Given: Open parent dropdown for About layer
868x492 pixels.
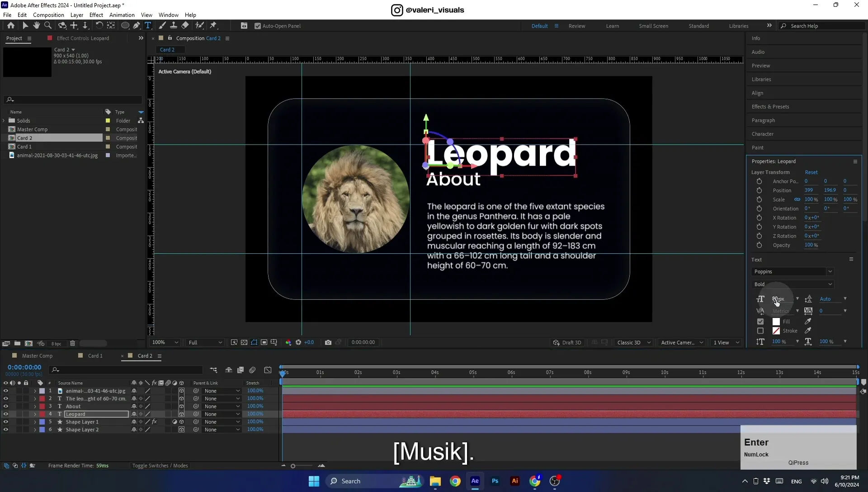Looking at the screenshot, I should (222, 407).
